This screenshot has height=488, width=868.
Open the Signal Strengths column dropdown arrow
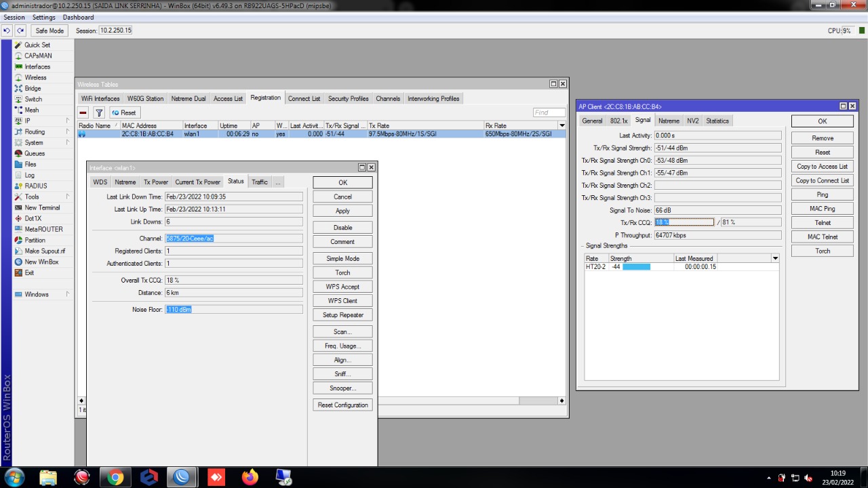pos(775,258)
